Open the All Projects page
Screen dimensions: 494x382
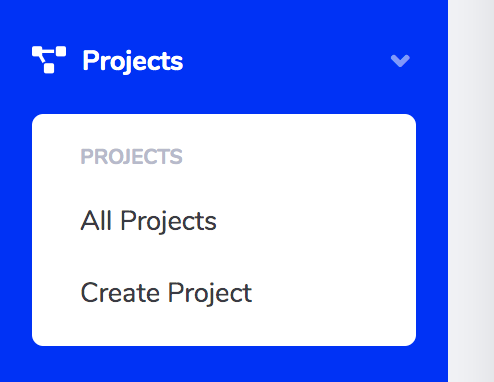[148, 221]
